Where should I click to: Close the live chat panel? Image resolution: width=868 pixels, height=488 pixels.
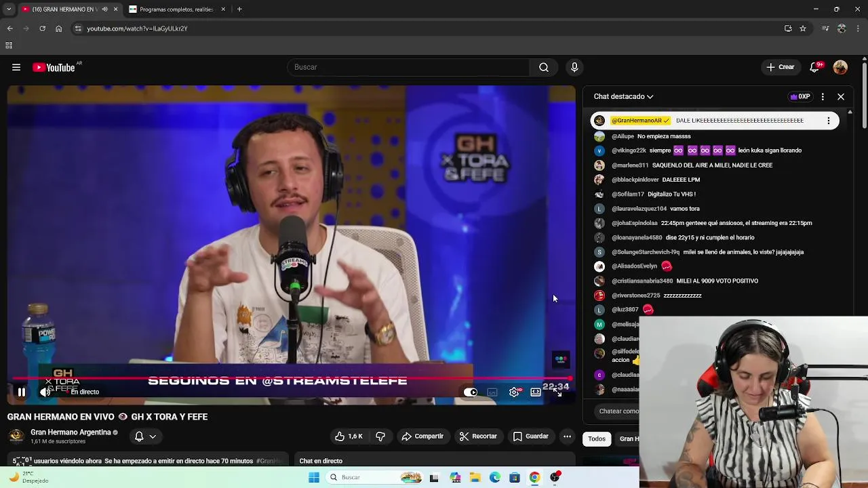pyautogui.click(x=841, y=97)
